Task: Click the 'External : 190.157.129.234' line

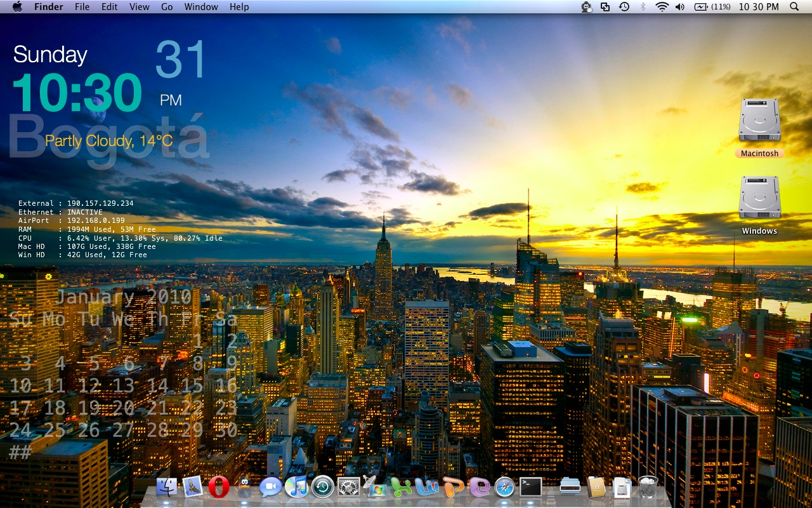Action: [76, 203]
